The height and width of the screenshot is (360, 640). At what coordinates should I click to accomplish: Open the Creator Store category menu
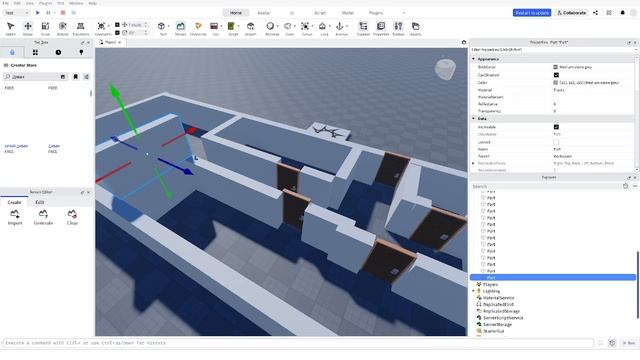(6, 65)
